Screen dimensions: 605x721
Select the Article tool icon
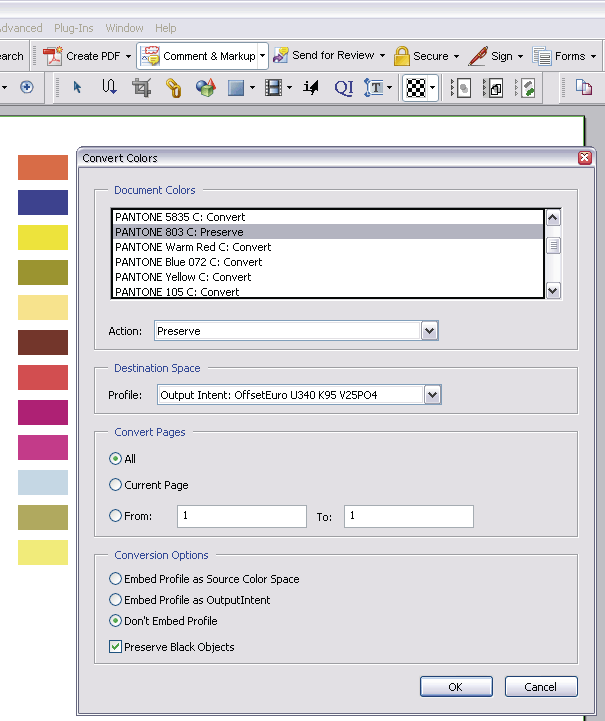click(x=109, y=87)
